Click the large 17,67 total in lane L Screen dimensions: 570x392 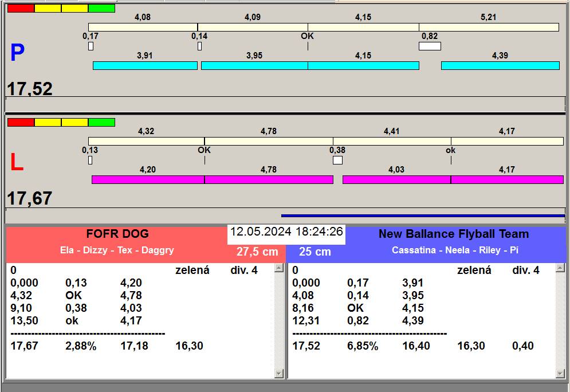[x=30, y=198]
